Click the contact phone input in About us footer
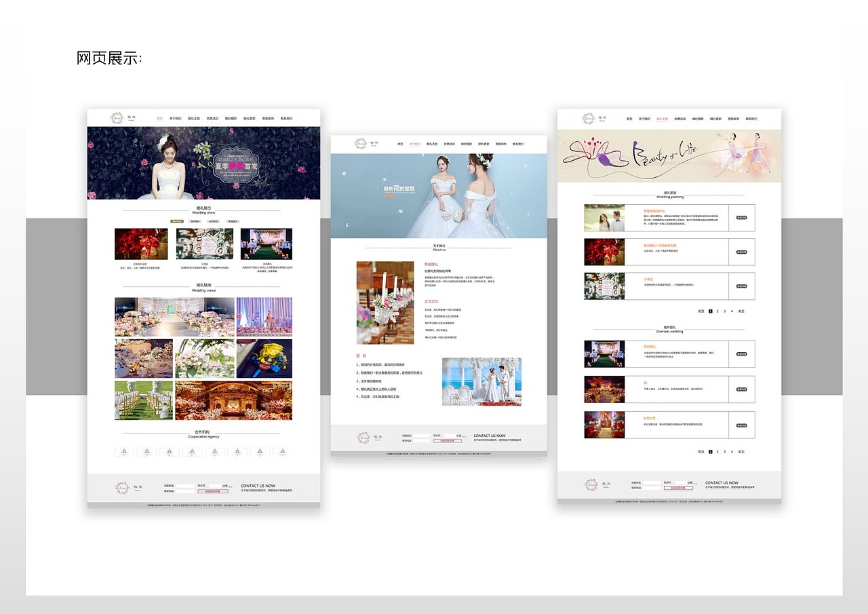868x614 pixels. 422,440
